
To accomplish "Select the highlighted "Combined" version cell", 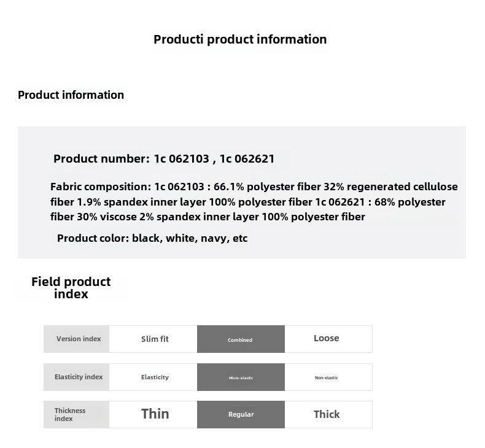I will (x=241, y=339).
